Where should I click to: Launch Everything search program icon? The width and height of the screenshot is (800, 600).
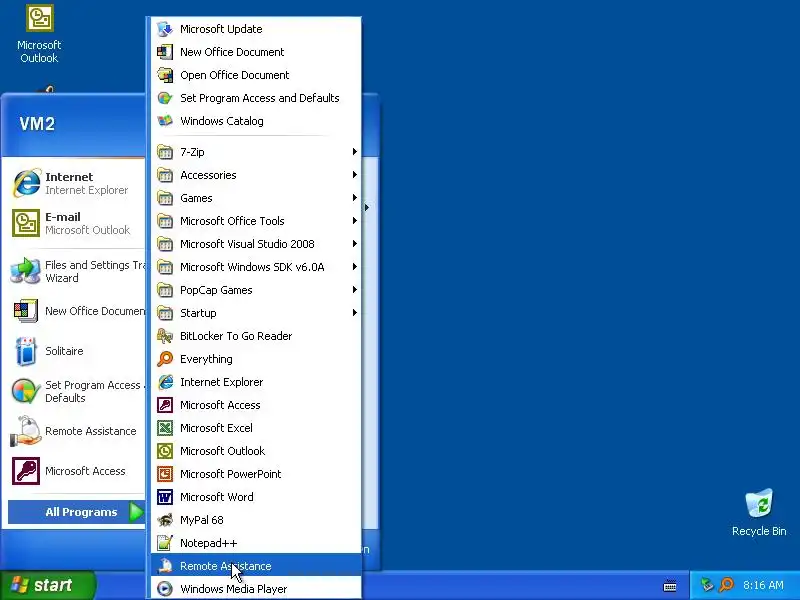coord(165,359)
